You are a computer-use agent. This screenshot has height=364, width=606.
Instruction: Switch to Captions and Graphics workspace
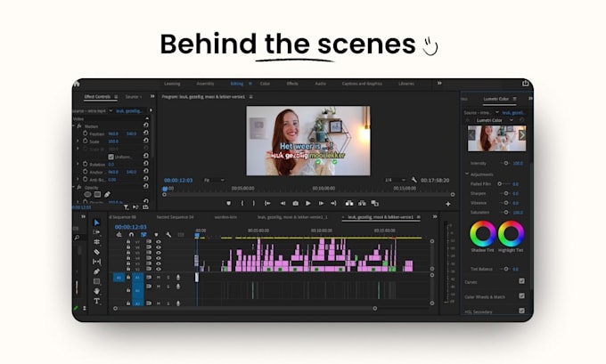362,84
